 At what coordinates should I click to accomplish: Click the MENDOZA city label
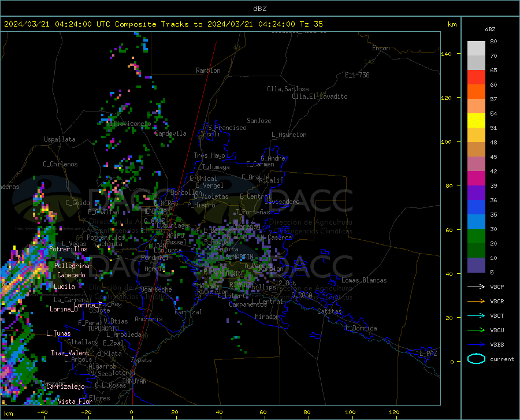click(x=154, y=211)
